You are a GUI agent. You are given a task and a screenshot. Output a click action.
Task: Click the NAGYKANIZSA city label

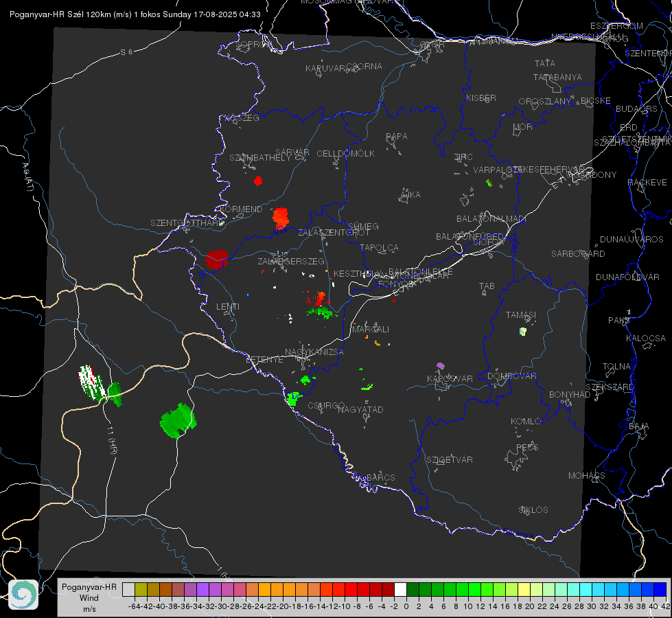pos(314,352)
